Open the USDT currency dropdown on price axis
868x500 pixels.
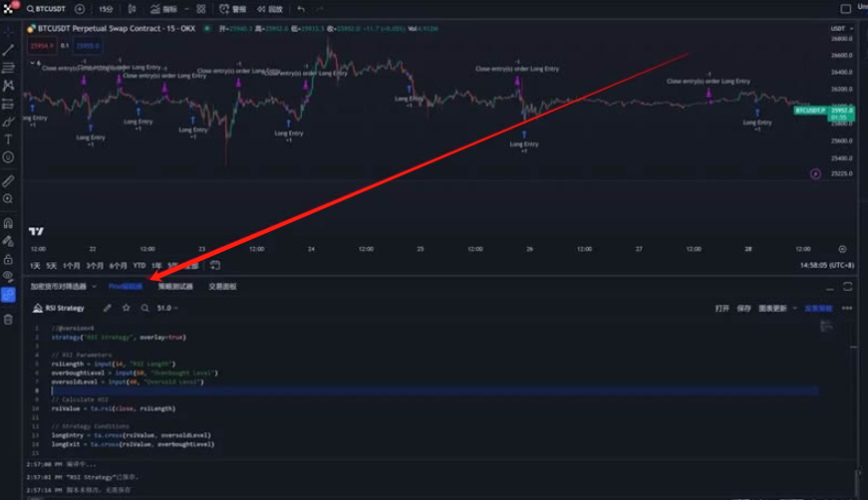pos(841,28)
